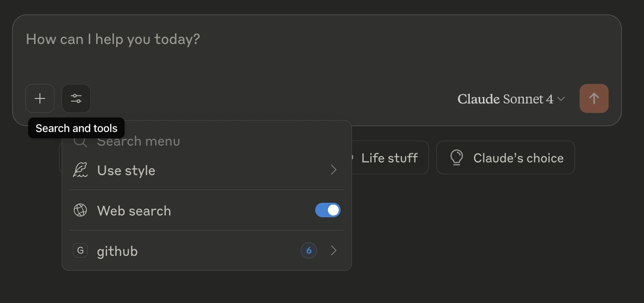Click the github G icon

80,250
